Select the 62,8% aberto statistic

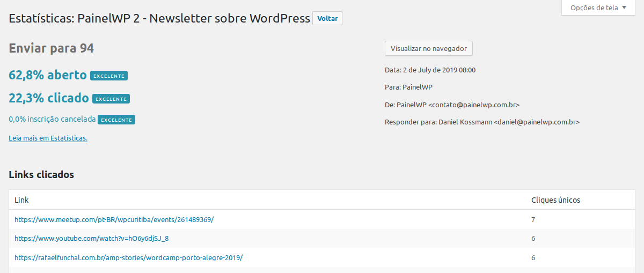click(48, 75)
